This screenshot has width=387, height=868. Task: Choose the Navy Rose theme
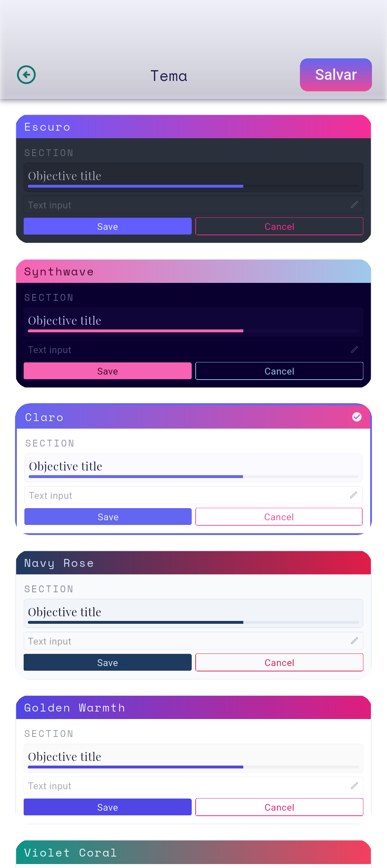click(x=193, y=563)
